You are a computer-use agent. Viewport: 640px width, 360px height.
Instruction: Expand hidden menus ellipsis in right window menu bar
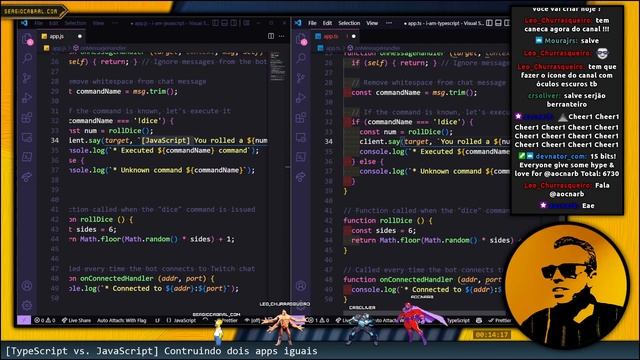389,23
